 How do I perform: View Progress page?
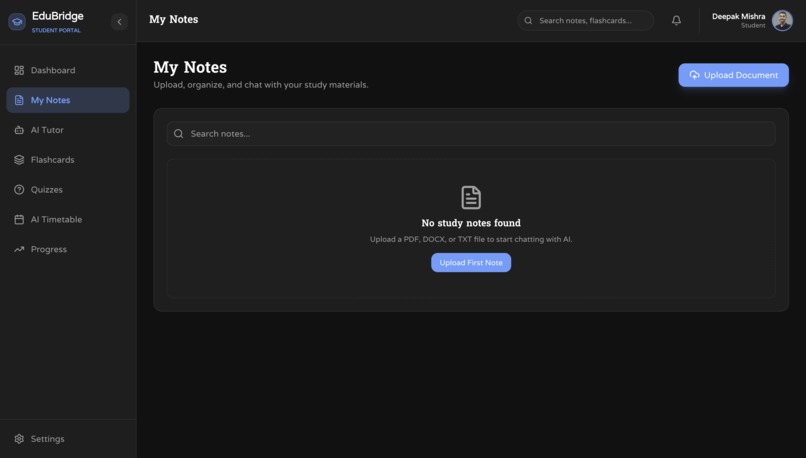pyautogui.click(x=68, y=249)
